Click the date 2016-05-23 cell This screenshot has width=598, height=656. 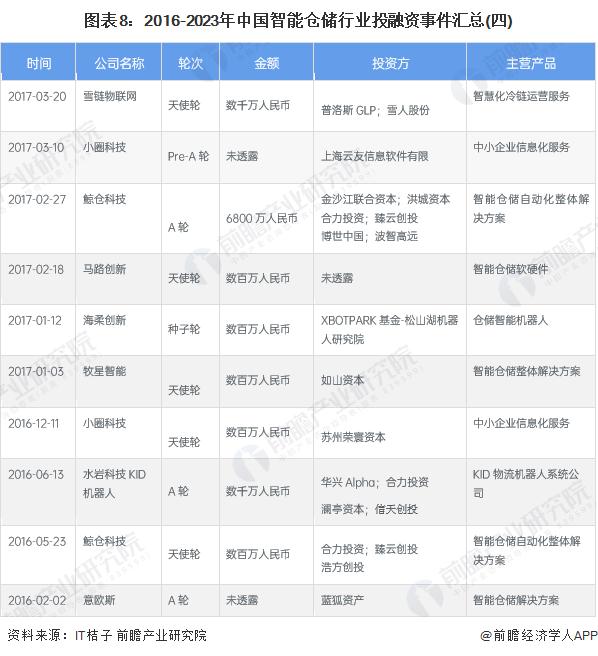[x=38, y=555]
